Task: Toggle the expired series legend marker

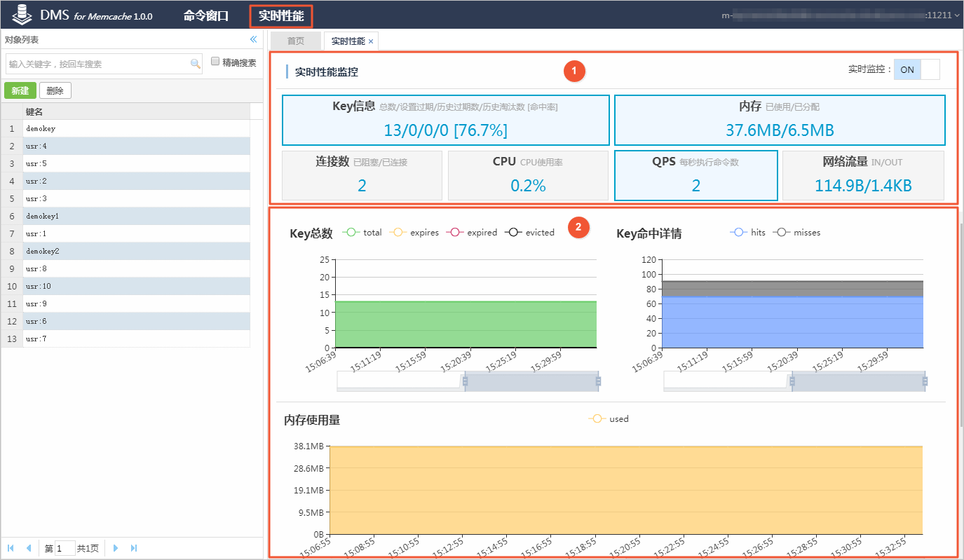Action: coord(455,233)
